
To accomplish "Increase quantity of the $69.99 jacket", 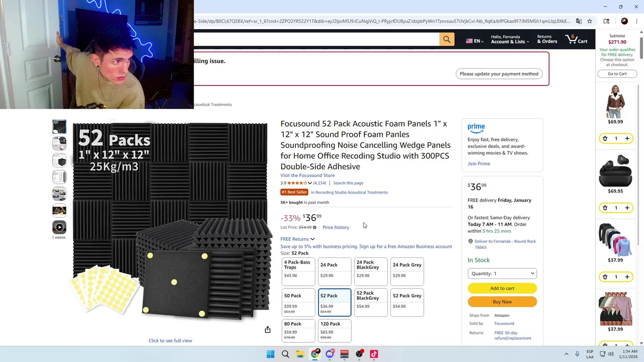I will click(x=627, y=138).
